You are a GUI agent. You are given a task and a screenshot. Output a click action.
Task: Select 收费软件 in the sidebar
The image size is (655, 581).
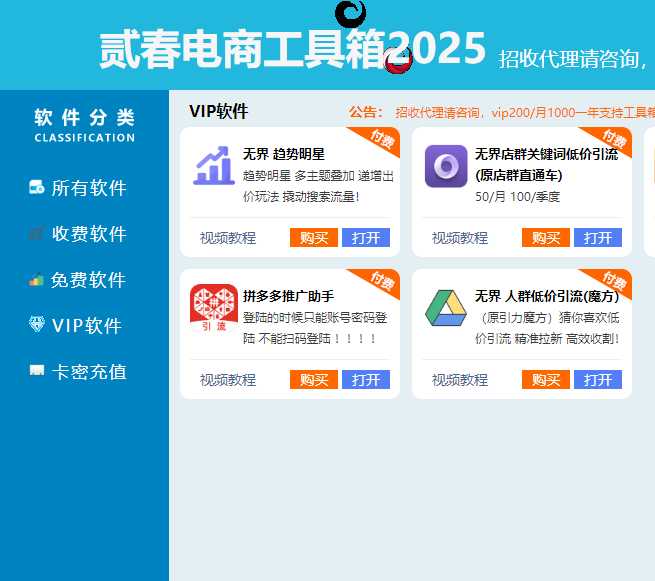click(77, 234)
